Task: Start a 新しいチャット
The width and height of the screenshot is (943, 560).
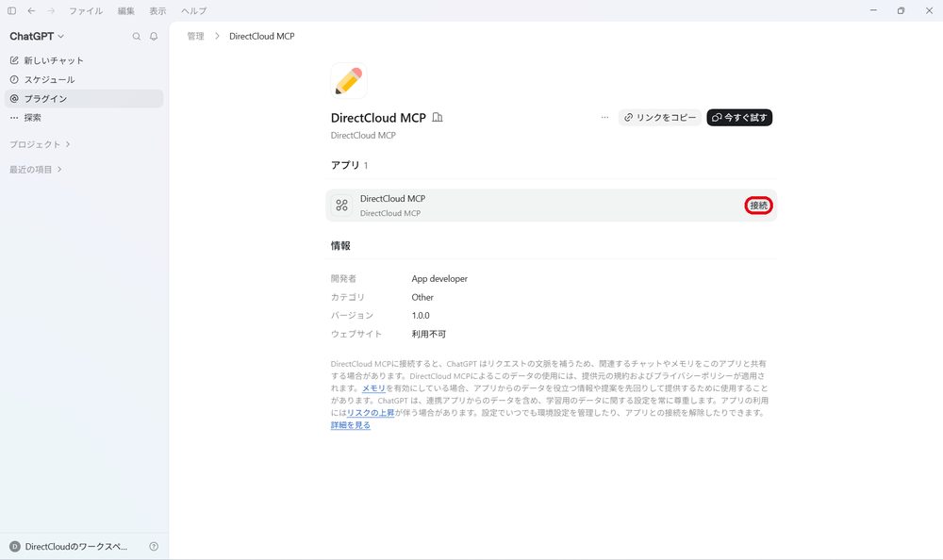Action: (x=84, y=60)
